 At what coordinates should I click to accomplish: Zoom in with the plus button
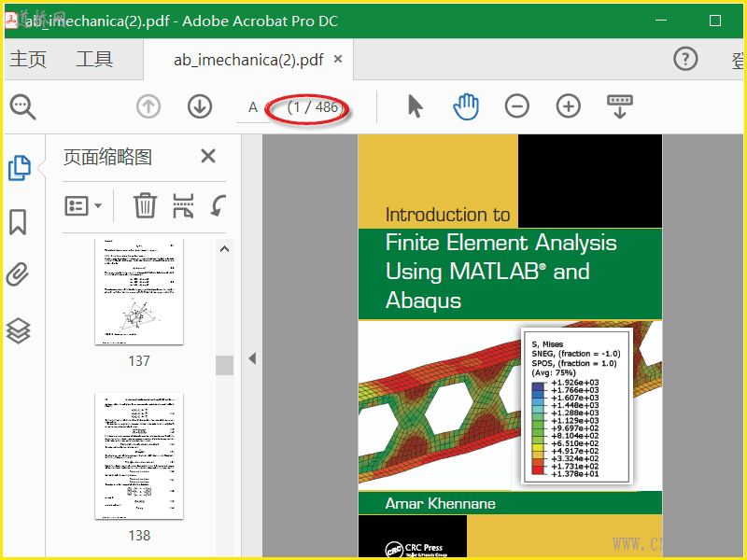coord(569,105)
